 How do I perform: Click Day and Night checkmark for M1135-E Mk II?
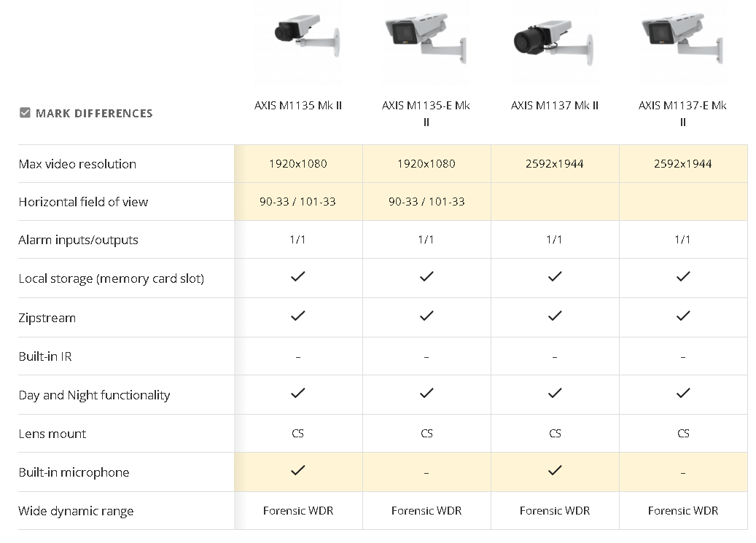pos(426,393)
